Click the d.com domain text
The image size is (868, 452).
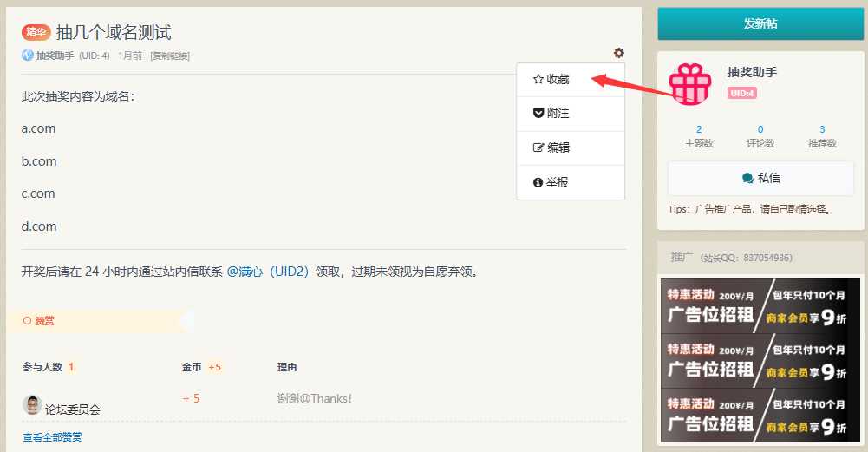tap(39, 226)
